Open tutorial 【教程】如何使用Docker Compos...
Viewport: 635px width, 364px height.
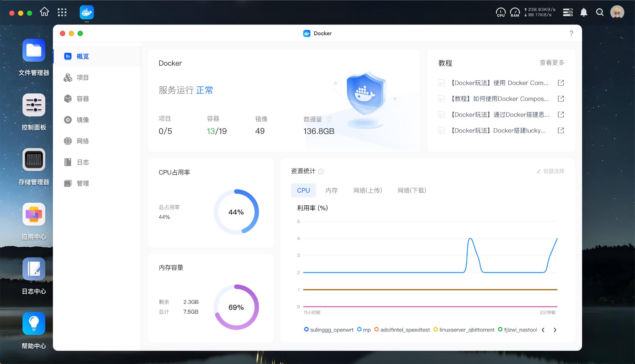[x=500, y=99]
